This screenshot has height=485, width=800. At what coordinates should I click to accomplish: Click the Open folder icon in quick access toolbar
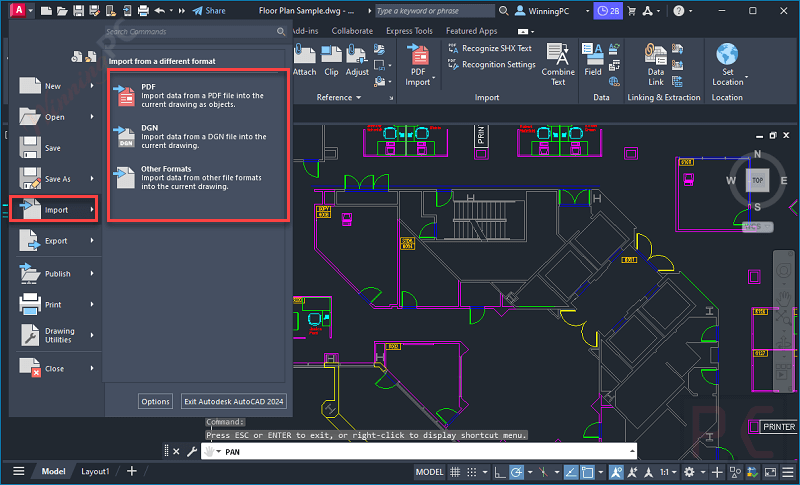(62, 11)
